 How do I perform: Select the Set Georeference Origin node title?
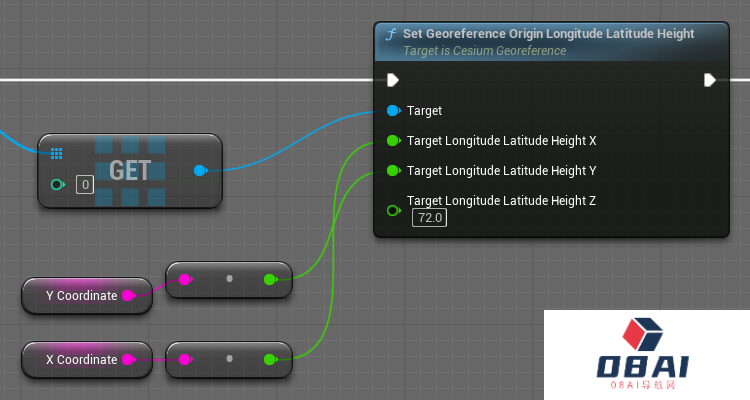[x=548, y=34]
